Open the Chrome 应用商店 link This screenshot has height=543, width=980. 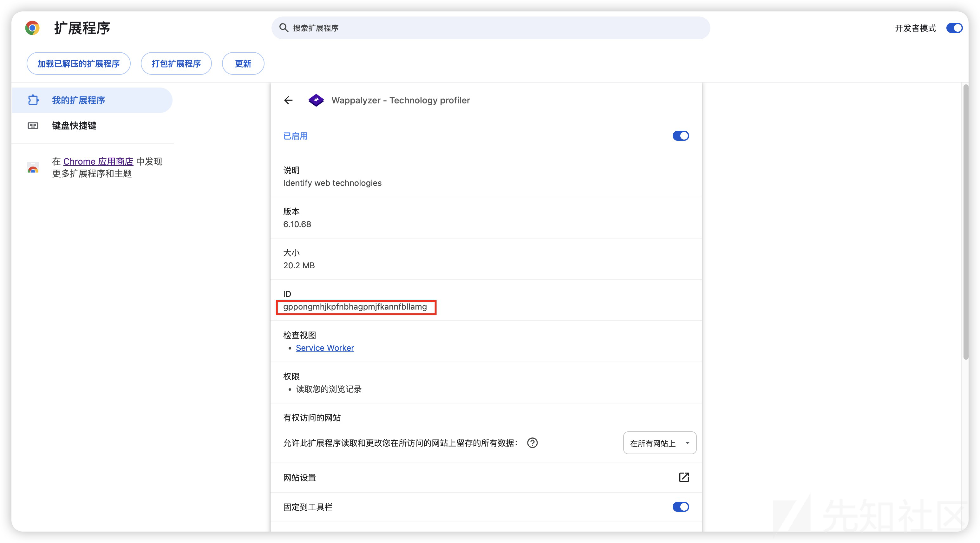pos(98,161)
